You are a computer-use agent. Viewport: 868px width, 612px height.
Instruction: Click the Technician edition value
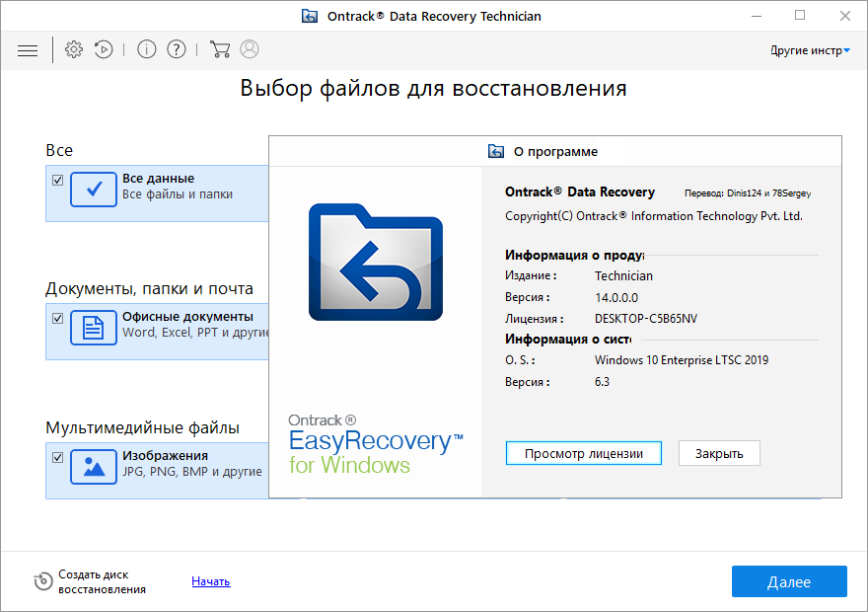(623, 275)
